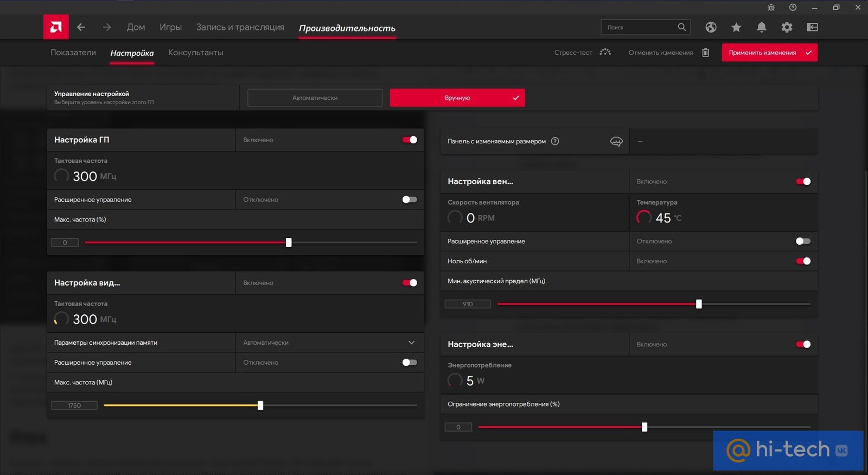
Task: Open notifications bell icon
Action: 762,27
